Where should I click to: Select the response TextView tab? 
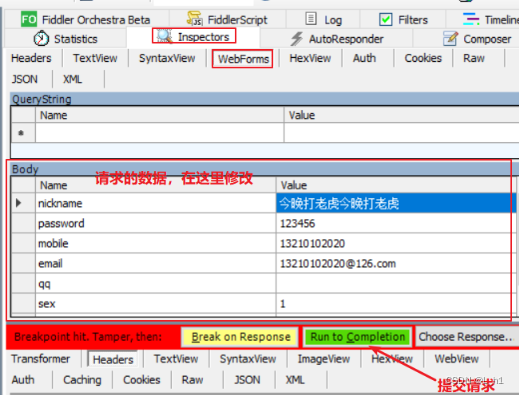(176, 359)
